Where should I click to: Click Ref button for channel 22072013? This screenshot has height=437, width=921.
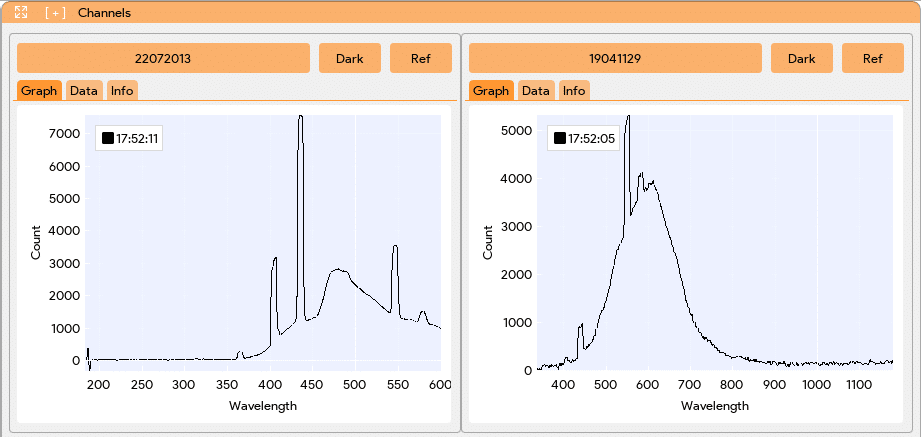point(421,58)
